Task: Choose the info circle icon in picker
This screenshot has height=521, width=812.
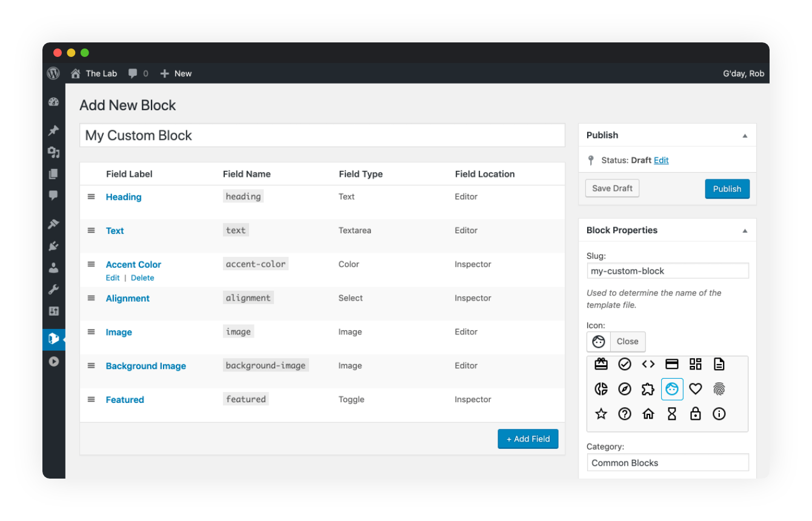Action: [x=719, y=414]
